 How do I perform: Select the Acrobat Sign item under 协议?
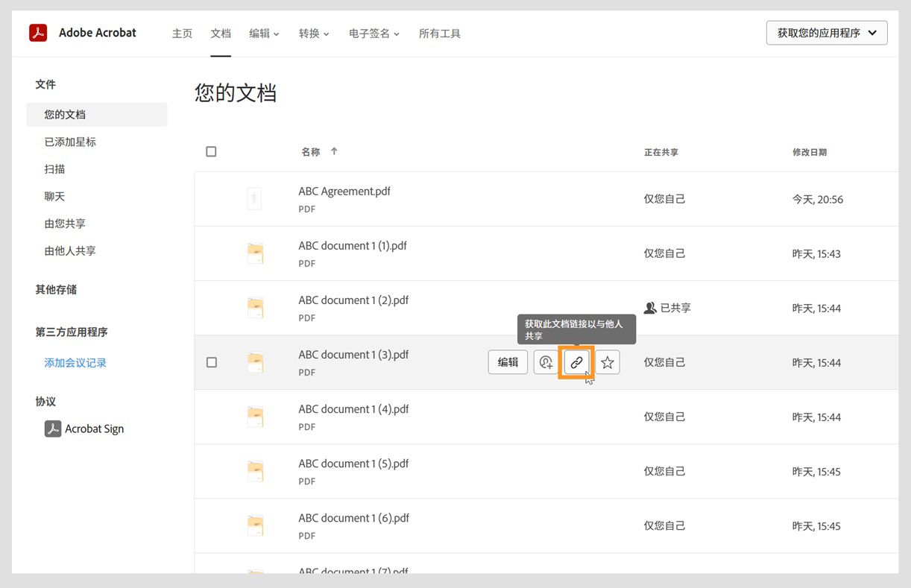coord(93,429)
